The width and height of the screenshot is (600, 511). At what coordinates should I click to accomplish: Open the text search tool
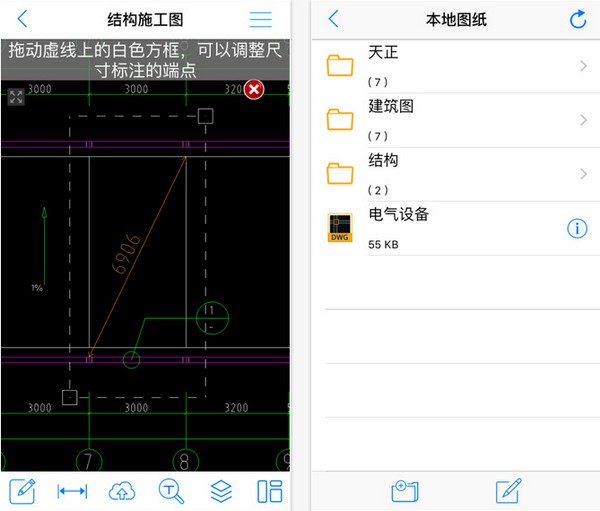[171, 491]
